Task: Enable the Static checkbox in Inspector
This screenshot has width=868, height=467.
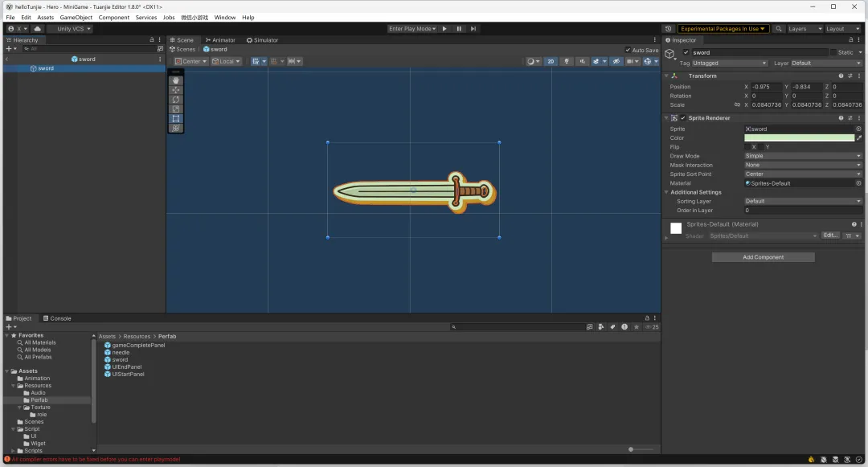Action: [x=833, y=52]
